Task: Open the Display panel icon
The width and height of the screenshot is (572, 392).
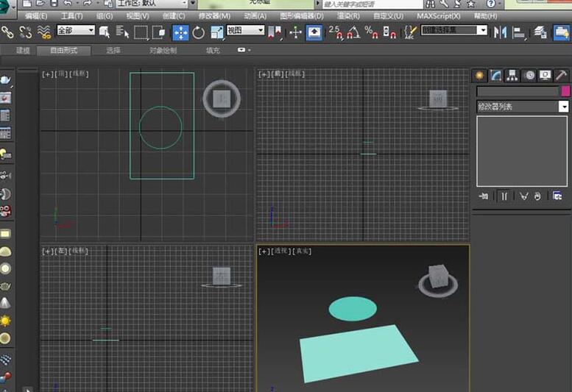Action: 545,75
